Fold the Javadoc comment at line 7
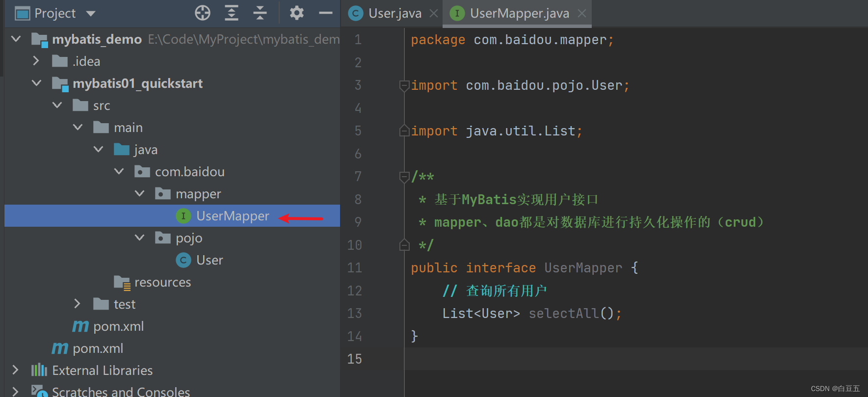 pos(404,177)
